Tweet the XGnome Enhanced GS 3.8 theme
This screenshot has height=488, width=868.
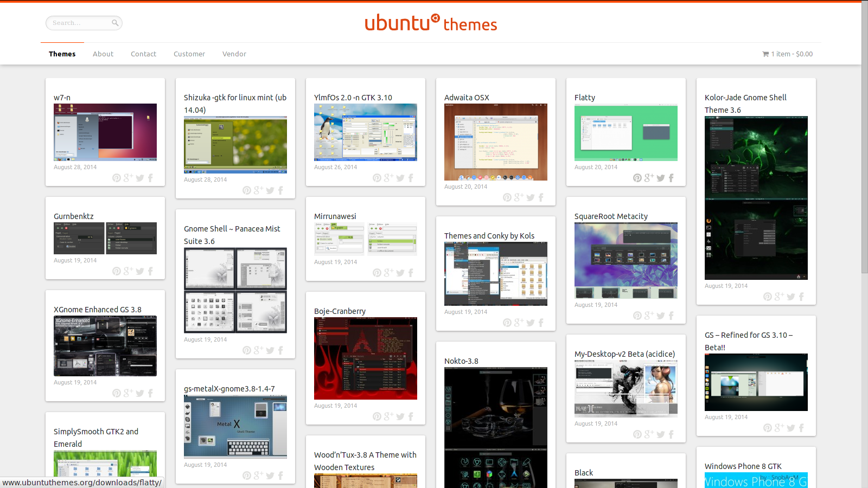140,393
